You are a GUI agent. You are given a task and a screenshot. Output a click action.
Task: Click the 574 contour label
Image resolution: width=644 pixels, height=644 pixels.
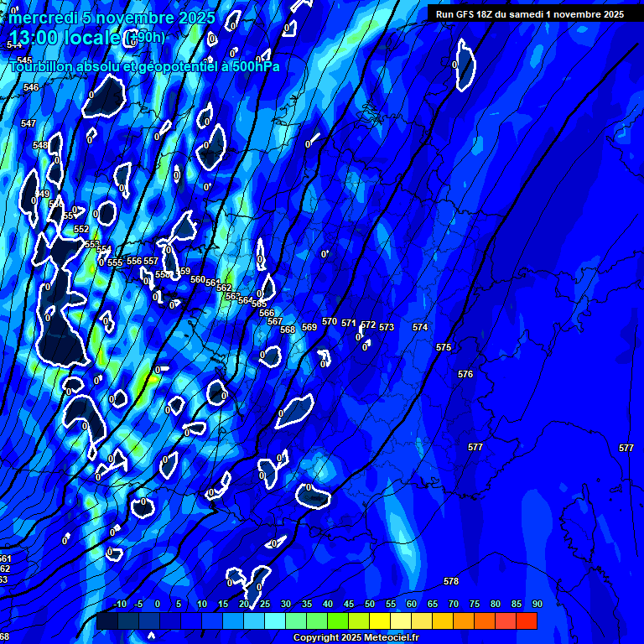[420, 327]
